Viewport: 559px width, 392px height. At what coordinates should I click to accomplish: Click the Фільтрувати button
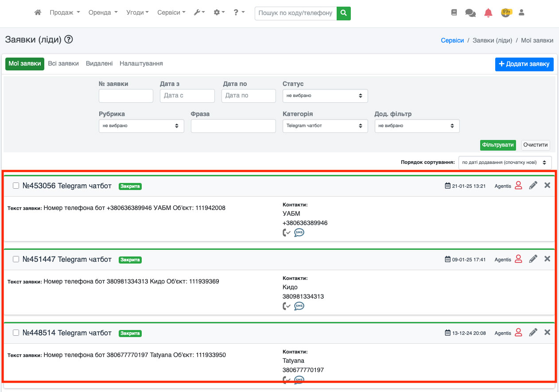[x=498, y=145]
